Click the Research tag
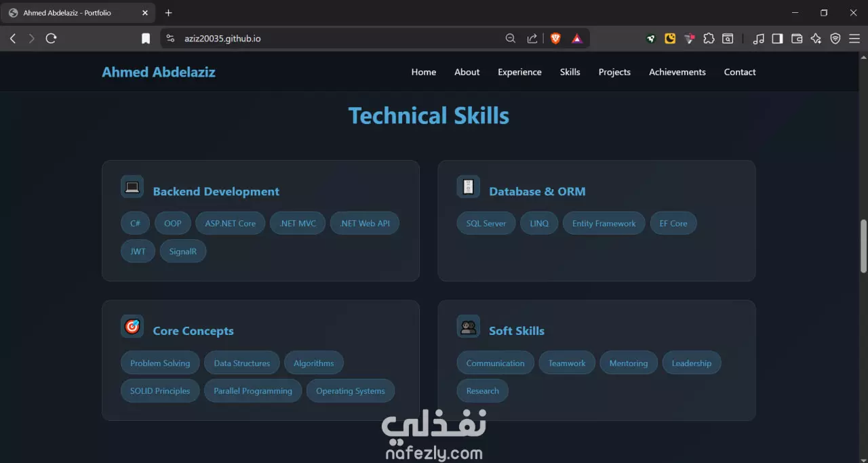This screenshot has width=868, height=463. 483,390
